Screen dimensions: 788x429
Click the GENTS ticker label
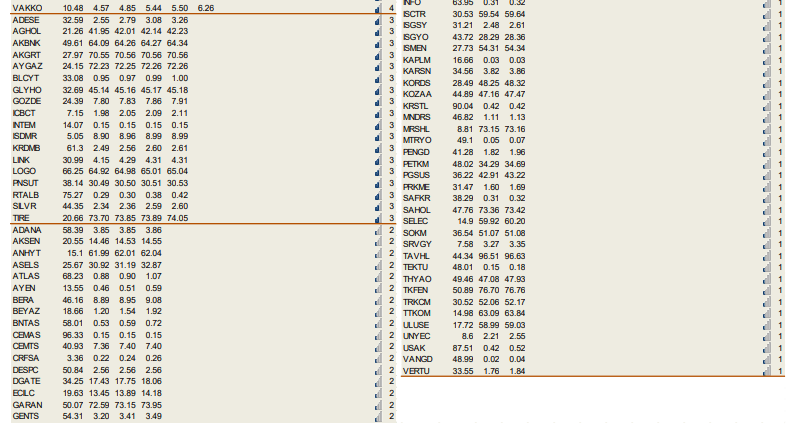tap(26, 416)
